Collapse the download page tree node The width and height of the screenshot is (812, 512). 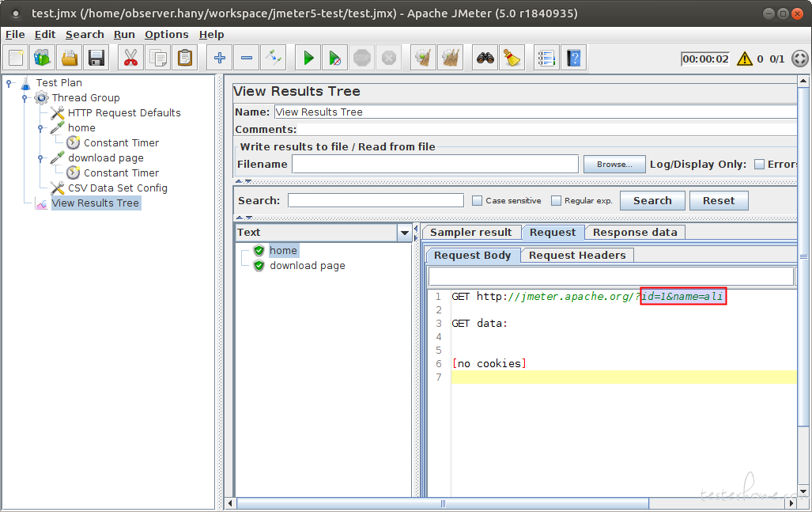pos(40,158)
